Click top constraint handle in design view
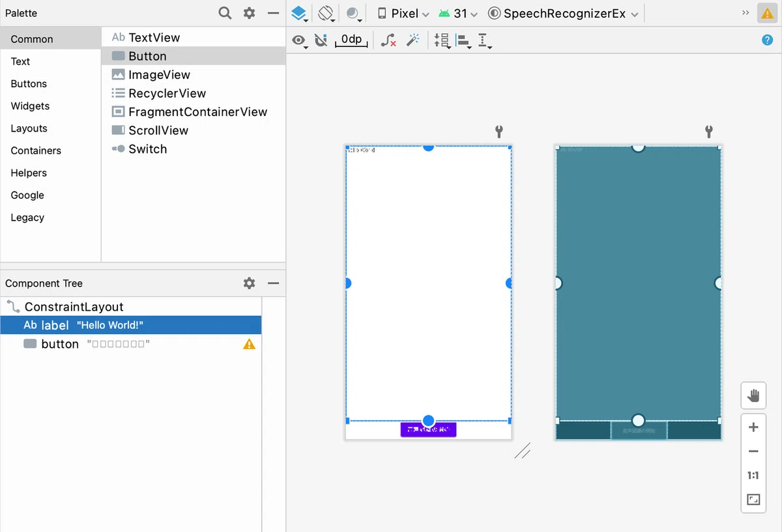782x532 pixels. click(x=428, y=147)
